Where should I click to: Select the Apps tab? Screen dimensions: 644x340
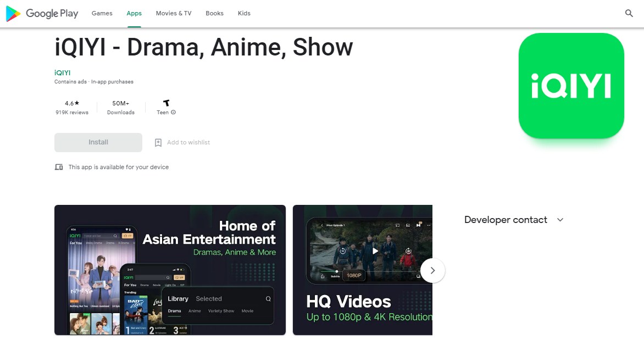(x=134, y=13)
